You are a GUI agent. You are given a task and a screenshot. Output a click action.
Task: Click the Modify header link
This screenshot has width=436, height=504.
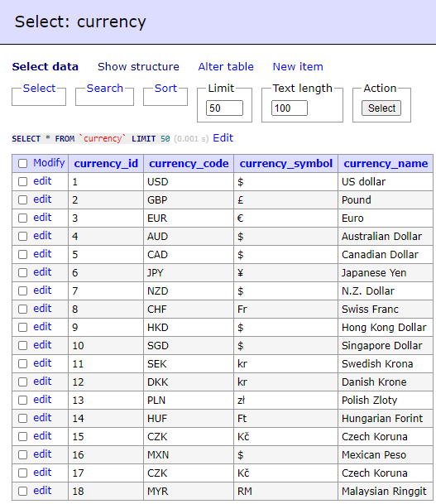49,163
